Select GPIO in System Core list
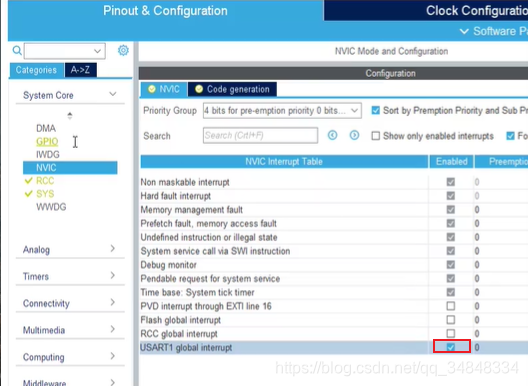The height and width of the screenshot is (386, 528). pos(47,141)
